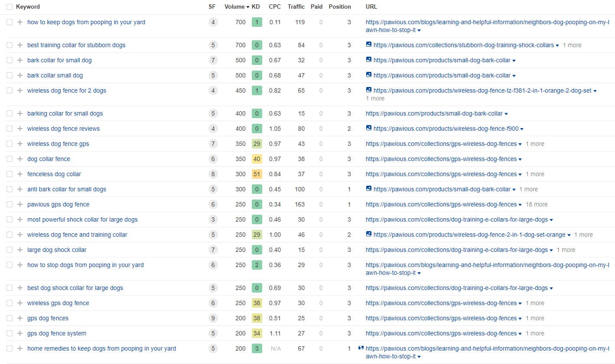Tick checkbox for 'most powerful shock collar for large dogs'

(10, 219)
